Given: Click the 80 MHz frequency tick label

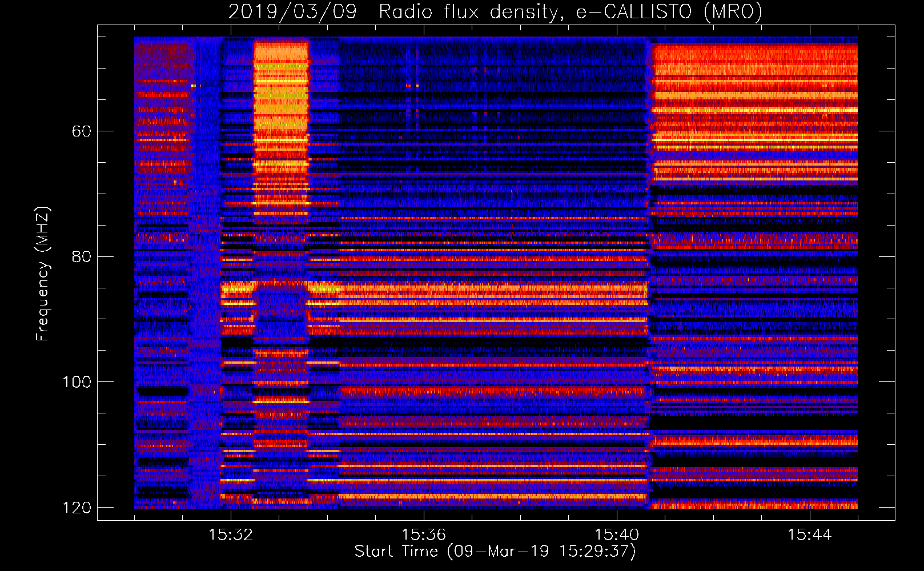Looking at the screenshot, I should click(82, 256).
